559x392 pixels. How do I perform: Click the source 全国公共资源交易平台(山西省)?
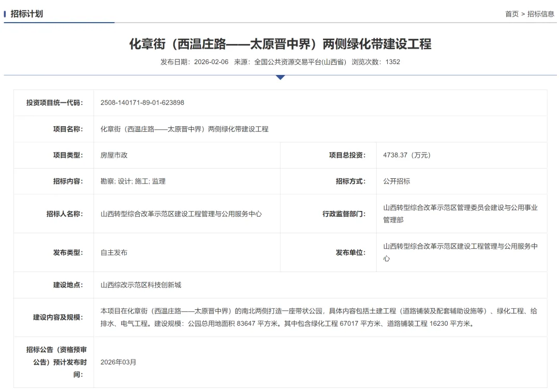(x=300, y=62)
